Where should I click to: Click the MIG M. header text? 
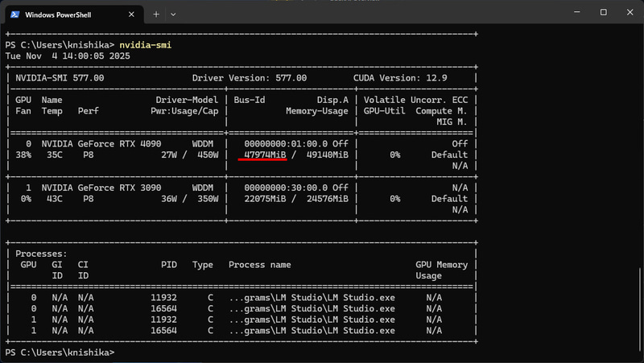pyautogui.click(x=452, y=122)
